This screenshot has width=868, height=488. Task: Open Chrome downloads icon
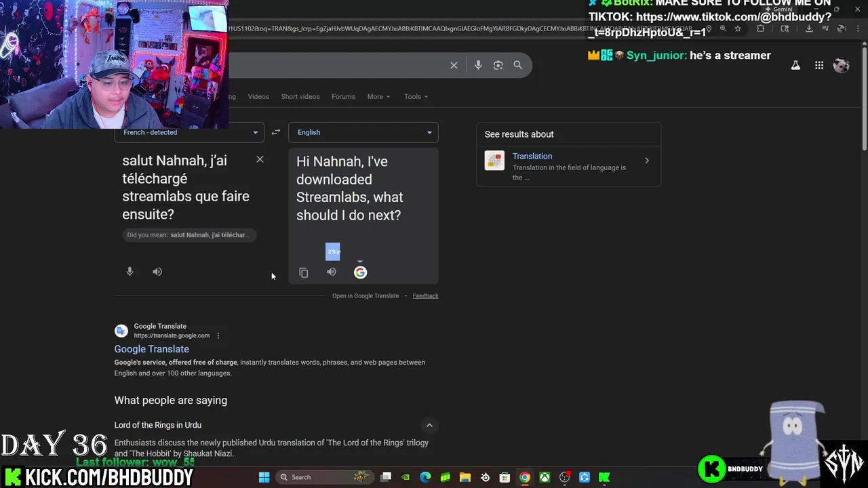(809, 28)
